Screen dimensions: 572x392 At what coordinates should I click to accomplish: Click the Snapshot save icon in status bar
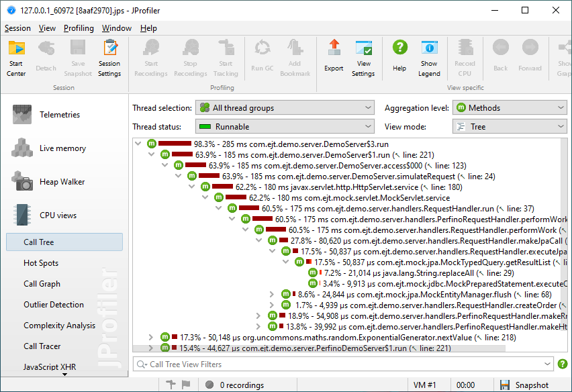click(x=505, y=385)
